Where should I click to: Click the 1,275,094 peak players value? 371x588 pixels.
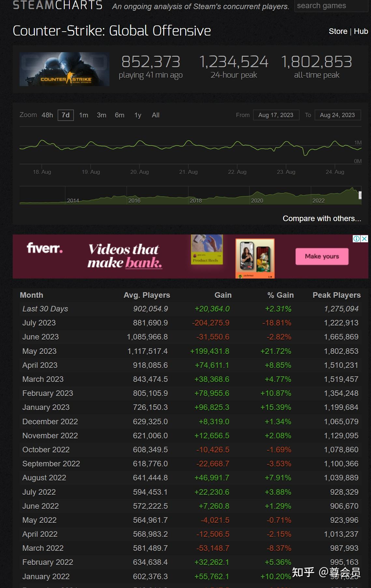tap(341, 309)
